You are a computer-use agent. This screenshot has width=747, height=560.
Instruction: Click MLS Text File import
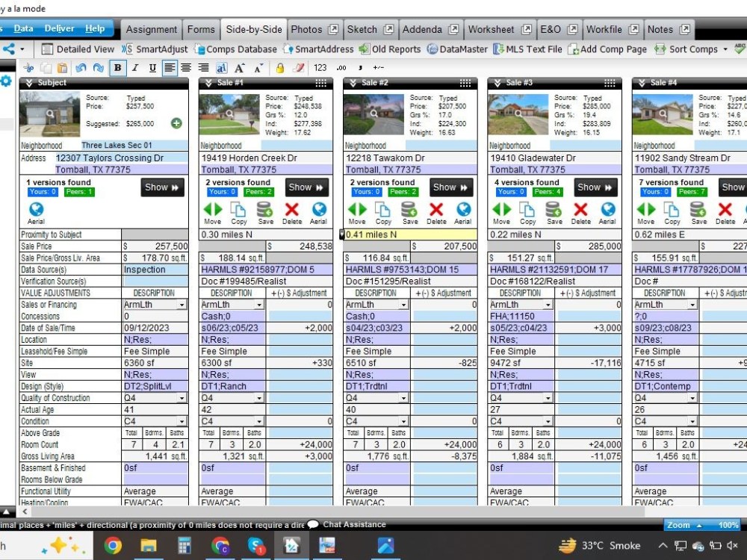pos(528,49)
